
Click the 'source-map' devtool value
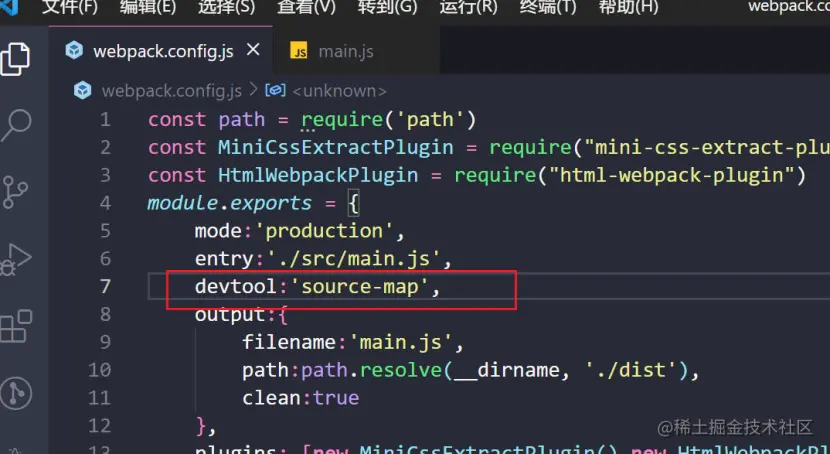click(x=360, y=287)
